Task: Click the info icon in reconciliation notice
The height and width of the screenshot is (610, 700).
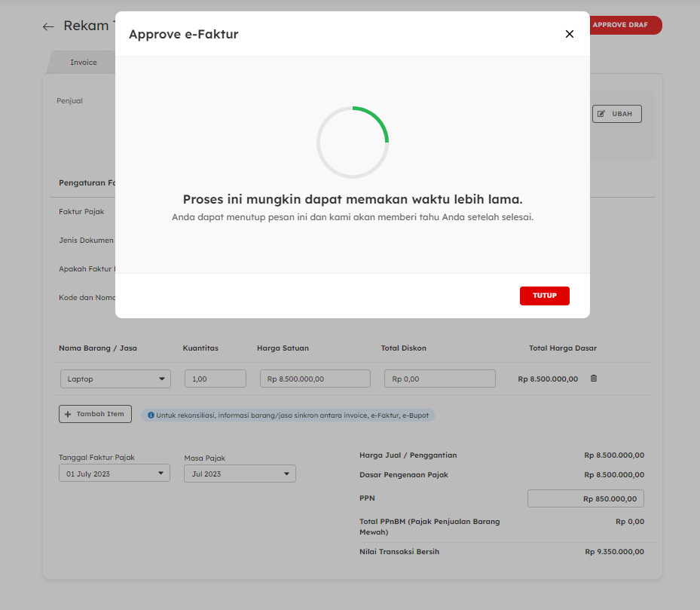Action: [151, 415]
